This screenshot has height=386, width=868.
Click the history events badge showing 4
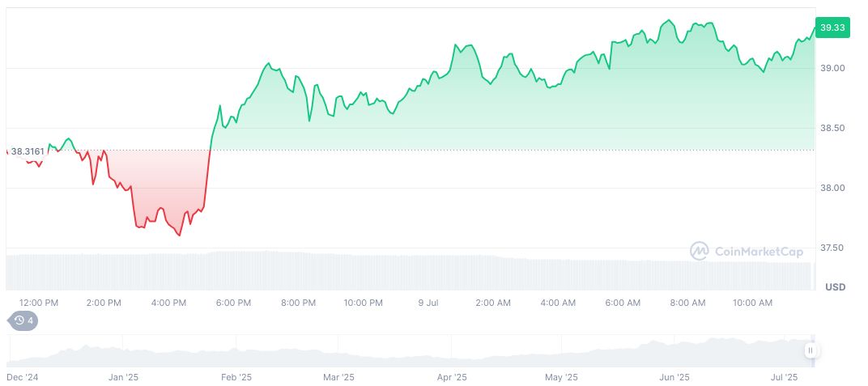coord(23,320)
